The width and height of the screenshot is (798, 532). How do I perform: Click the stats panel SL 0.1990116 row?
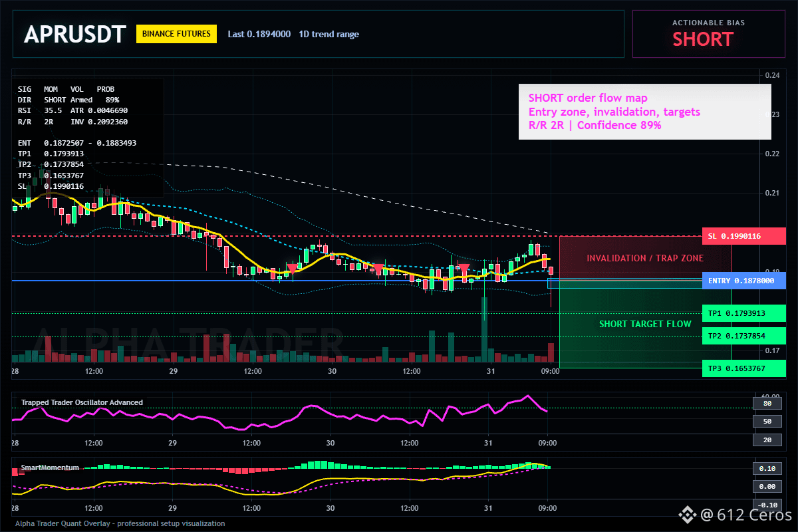click(x=51, y=186)
